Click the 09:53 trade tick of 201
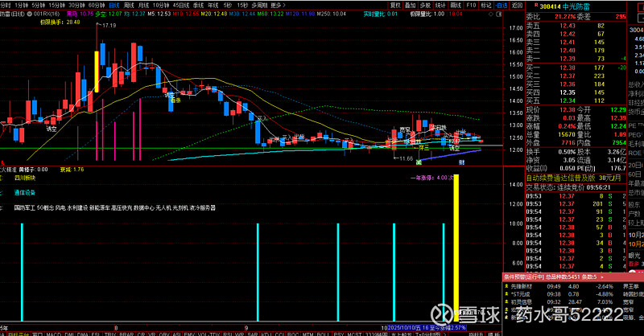Viewport: 644px width, 336px height. click(x=576, y=204)
